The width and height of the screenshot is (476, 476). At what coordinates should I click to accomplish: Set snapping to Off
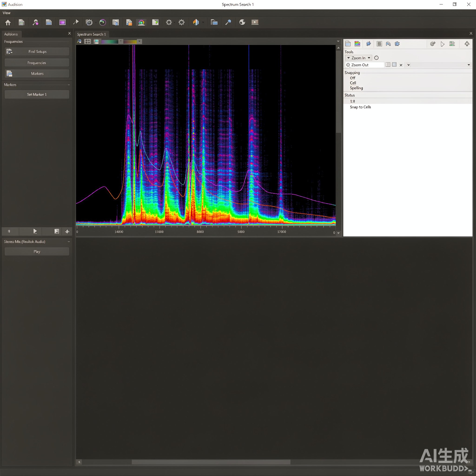point(353,78)
